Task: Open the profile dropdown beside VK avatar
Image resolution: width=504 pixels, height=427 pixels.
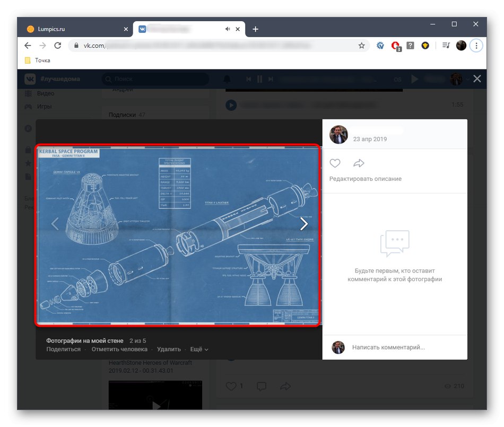Action: tap(469, 79)
